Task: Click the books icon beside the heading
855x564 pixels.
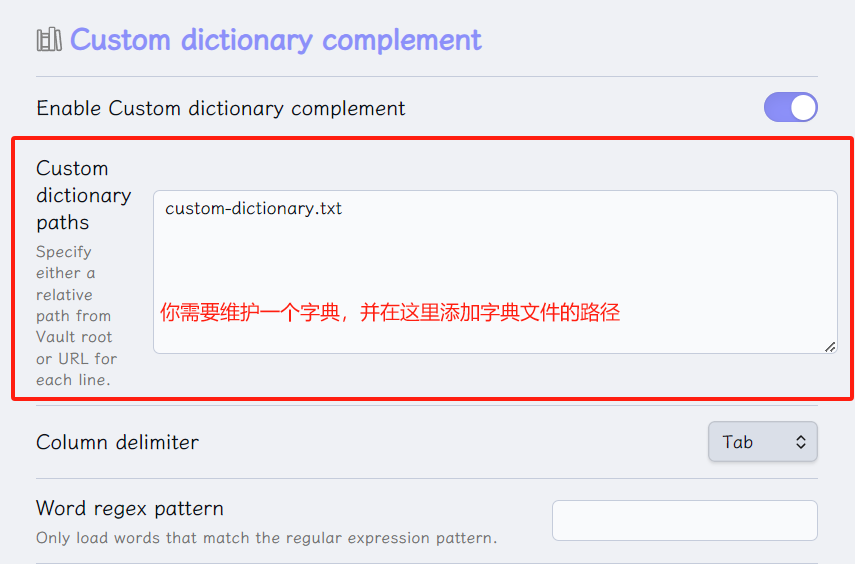Action: click(x=49, y=40)
